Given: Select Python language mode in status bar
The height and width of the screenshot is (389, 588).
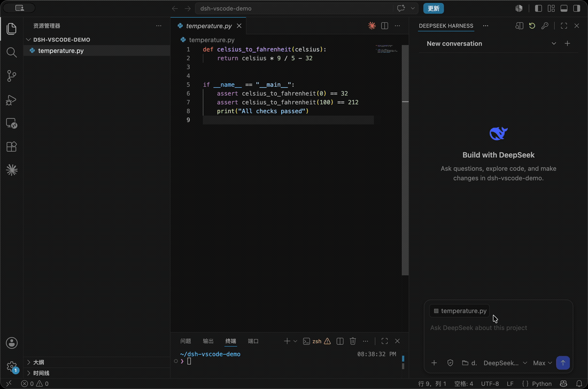Looking at the screenshot, I should point(541,383).
